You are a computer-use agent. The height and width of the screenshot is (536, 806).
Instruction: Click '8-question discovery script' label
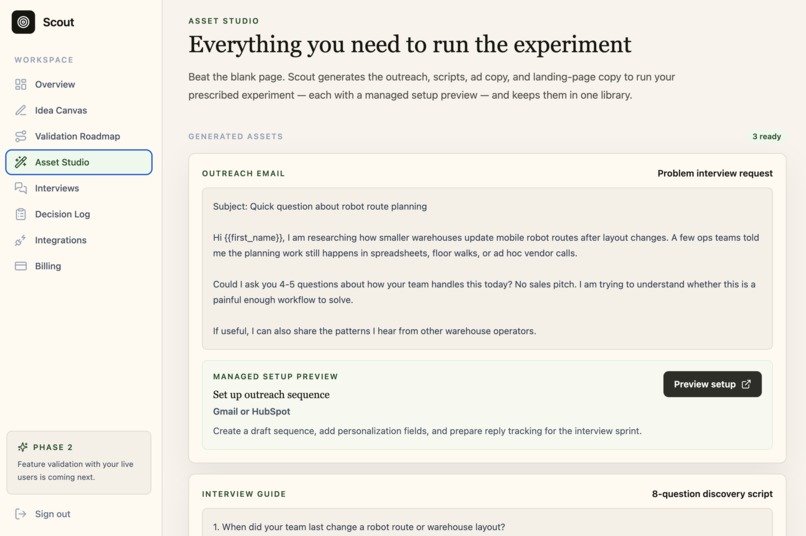[x=712, y=494]
